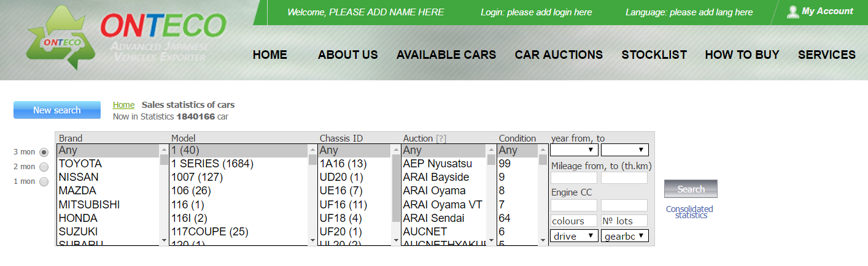Go to HOME in main navigation

tap(270, 55)
